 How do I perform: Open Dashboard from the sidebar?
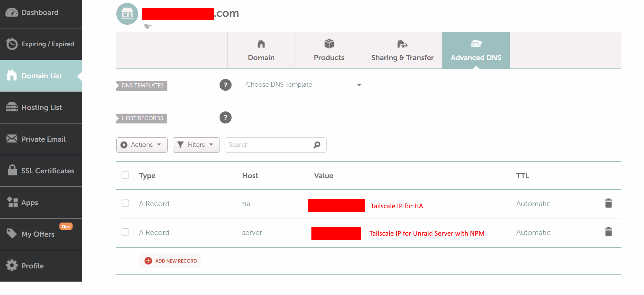40,13
